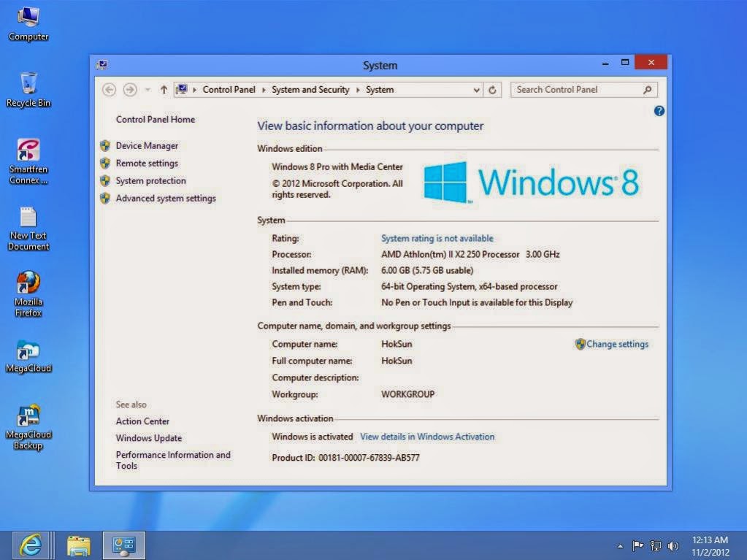The image size is (747, 560).
Task: Go to Control Panel Home
Action: [x=156, y=120]
